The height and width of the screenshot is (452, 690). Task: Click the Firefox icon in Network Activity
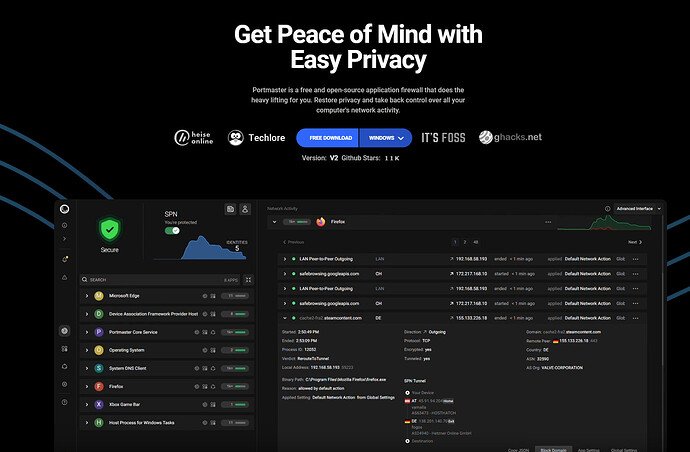[x=321, y=222]
